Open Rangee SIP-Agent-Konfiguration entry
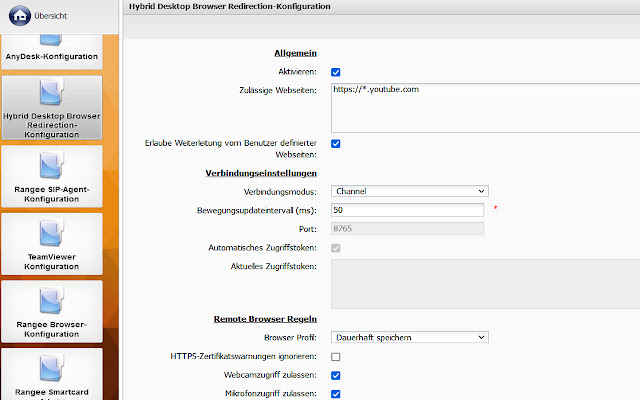Viewport: 640px width, 400px height. pos(52,176)
